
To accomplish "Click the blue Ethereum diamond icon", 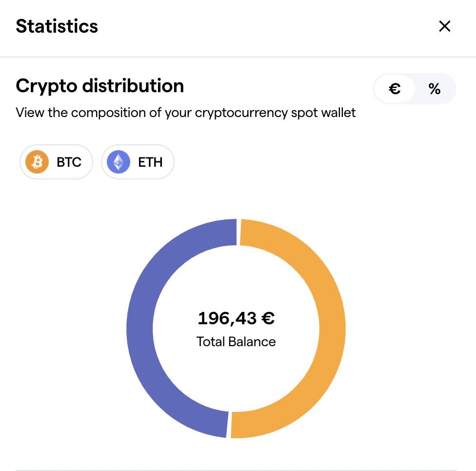I will coord(119,162).
